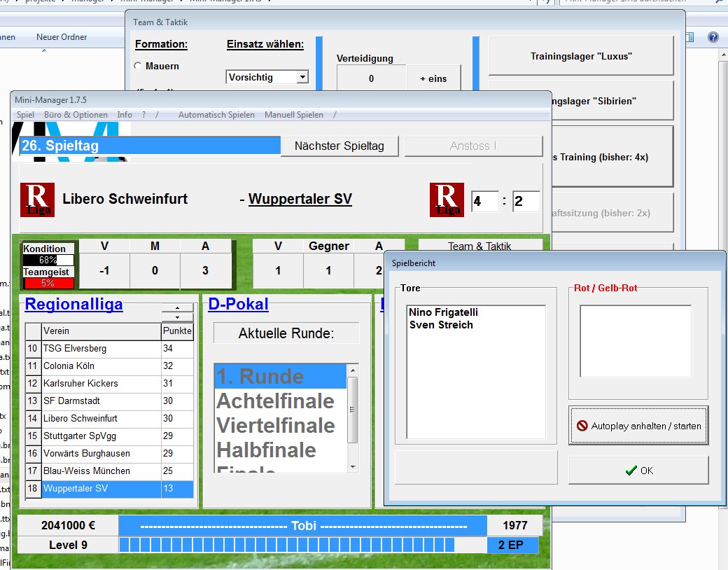728x570 pixels.
Task: Follow the Regionalliga heading link
Action: click(x=73, y=304)
